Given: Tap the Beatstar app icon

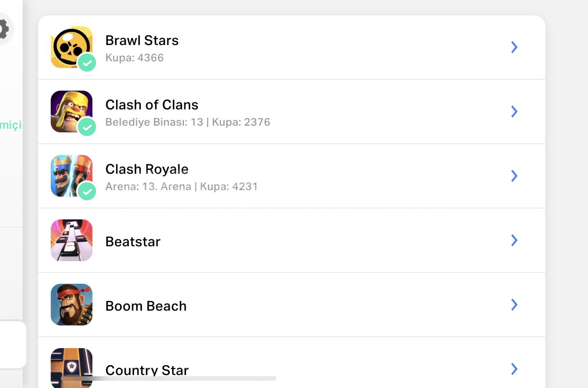Looking at the screenshot, I should tap(71, 240).
